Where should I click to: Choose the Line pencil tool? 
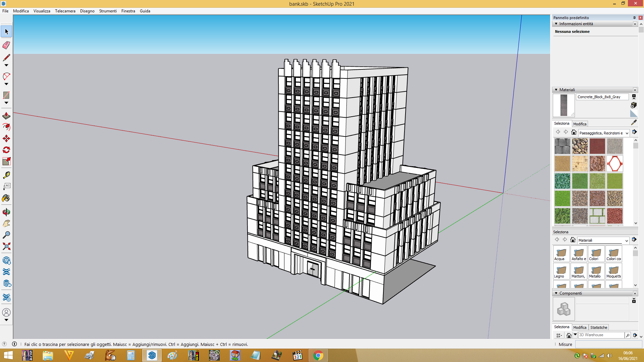(x=6, y=58)
